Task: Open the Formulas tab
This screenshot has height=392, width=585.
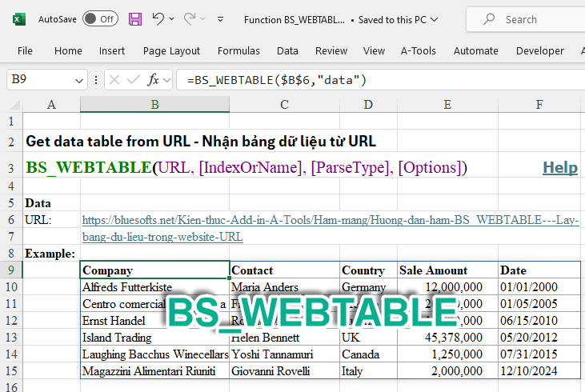Action: [238, 50]
